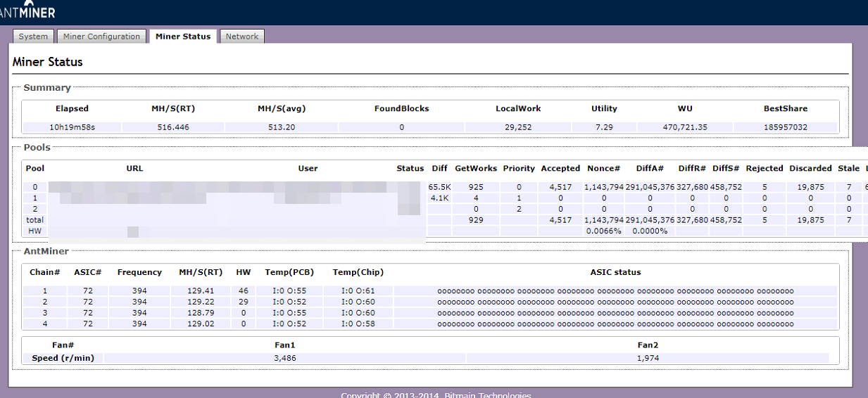Click the BestShare value 185957032
868x398 pixels.
coord(785,127)
